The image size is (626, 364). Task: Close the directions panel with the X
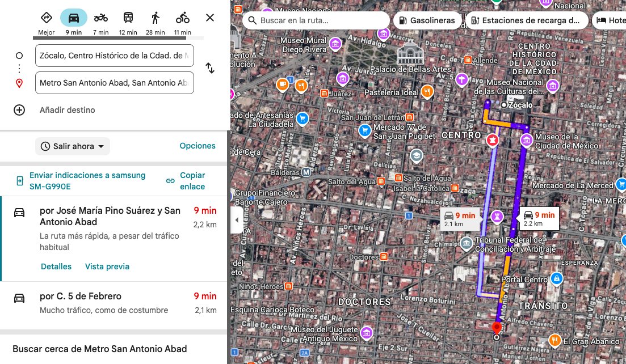pyautogui.click(x=209, y=18)
